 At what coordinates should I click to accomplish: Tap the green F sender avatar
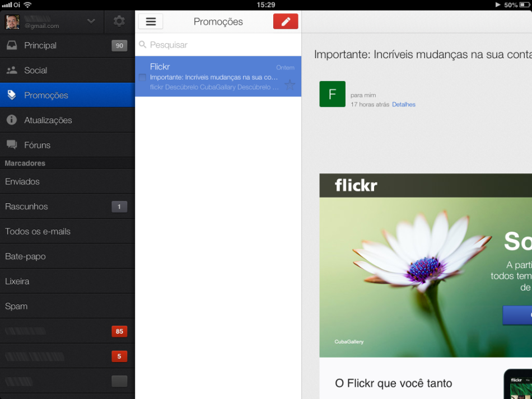click(x=332, y=94)
